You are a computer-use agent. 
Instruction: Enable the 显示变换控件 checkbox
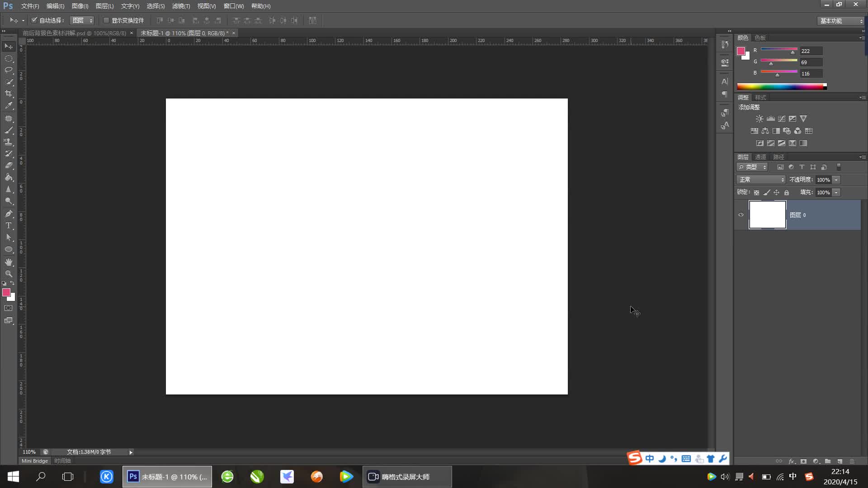[x=106, y=20]
